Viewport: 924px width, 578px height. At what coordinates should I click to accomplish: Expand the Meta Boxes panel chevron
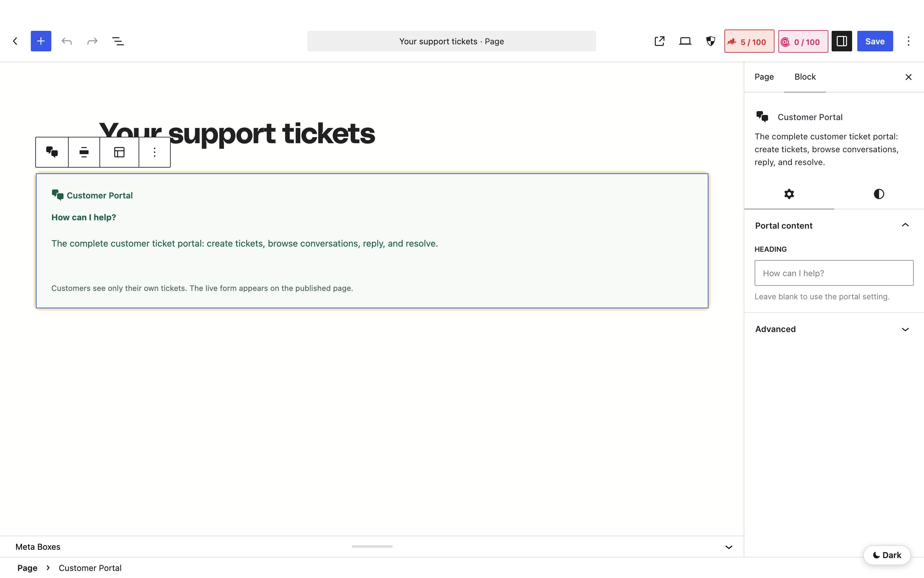coord(729,547)
